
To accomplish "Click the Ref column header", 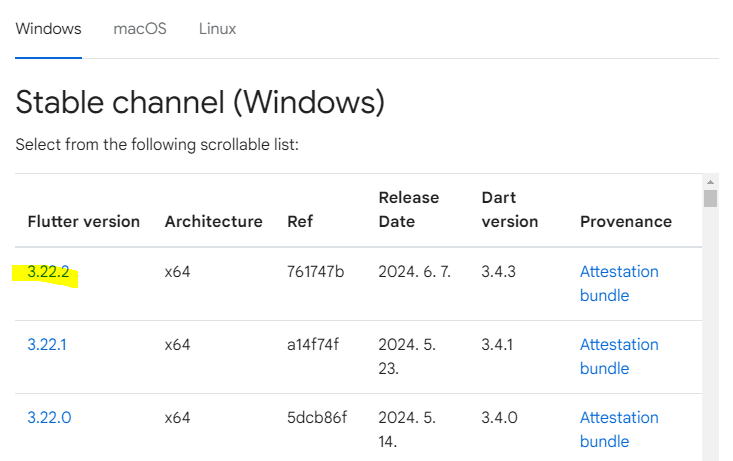I will (x=300, y=221).
